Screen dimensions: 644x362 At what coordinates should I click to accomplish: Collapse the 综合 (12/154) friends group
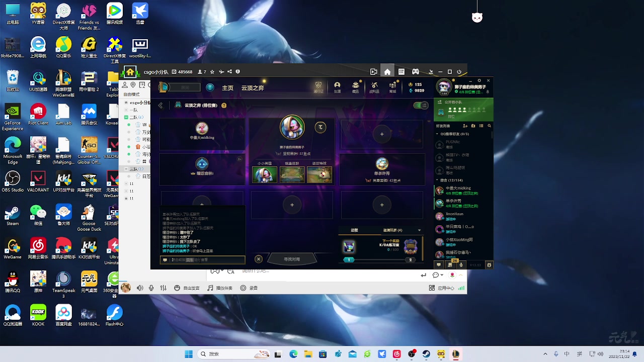point(437,180)
